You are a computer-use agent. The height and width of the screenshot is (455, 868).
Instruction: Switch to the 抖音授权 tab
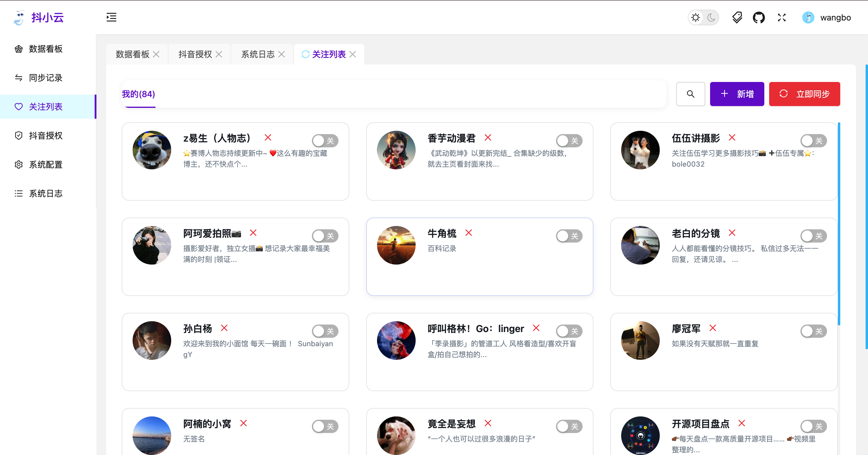pos(195,54)
